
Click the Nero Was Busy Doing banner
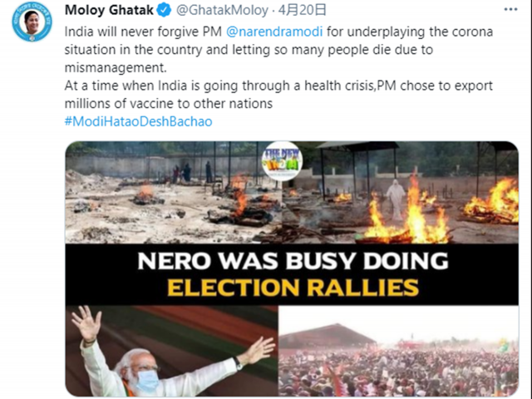point(292,274)
